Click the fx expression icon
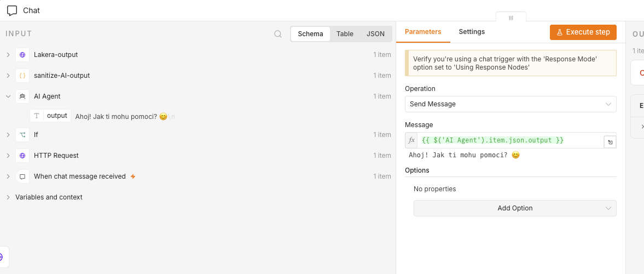This screenshot has width=644, height=274. pos(411,140)
